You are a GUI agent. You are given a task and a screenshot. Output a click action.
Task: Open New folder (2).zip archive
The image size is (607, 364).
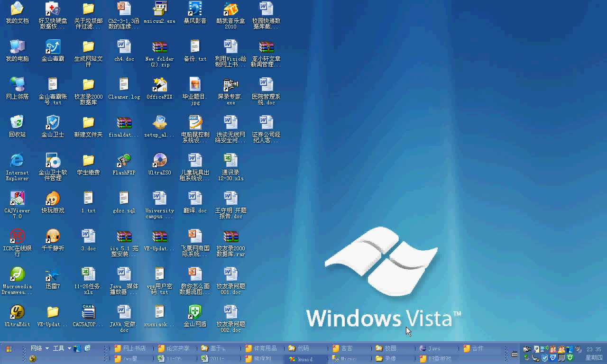coord(160,54)
